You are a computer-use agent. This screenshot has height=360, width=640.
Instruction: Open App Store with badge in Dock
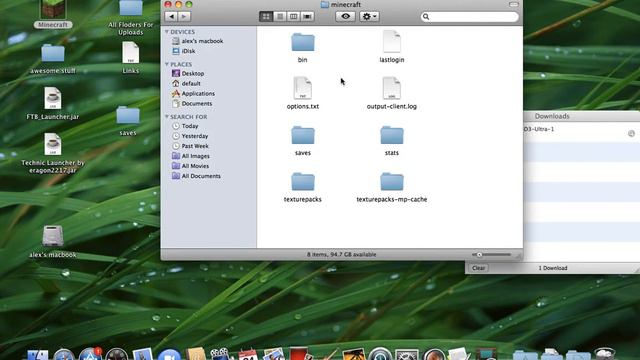(x=90, y=354)
